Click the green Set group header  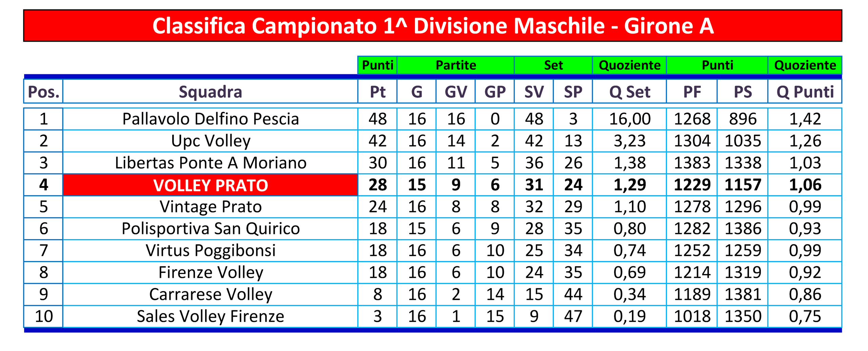pyautogui.click(x=553, y=65)
